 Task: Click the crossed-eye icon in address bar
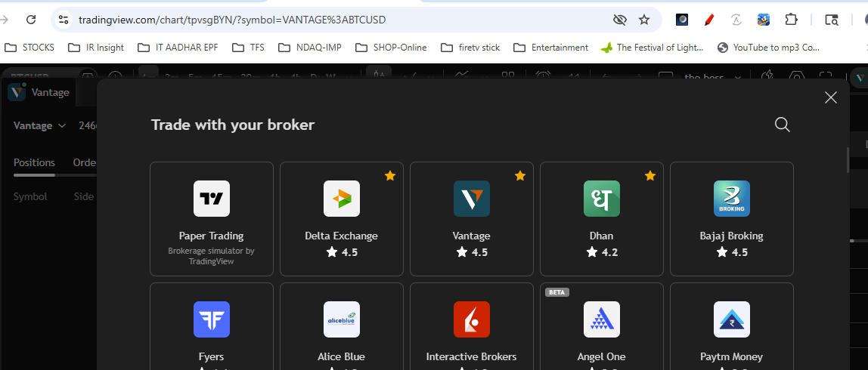(619, 20)
